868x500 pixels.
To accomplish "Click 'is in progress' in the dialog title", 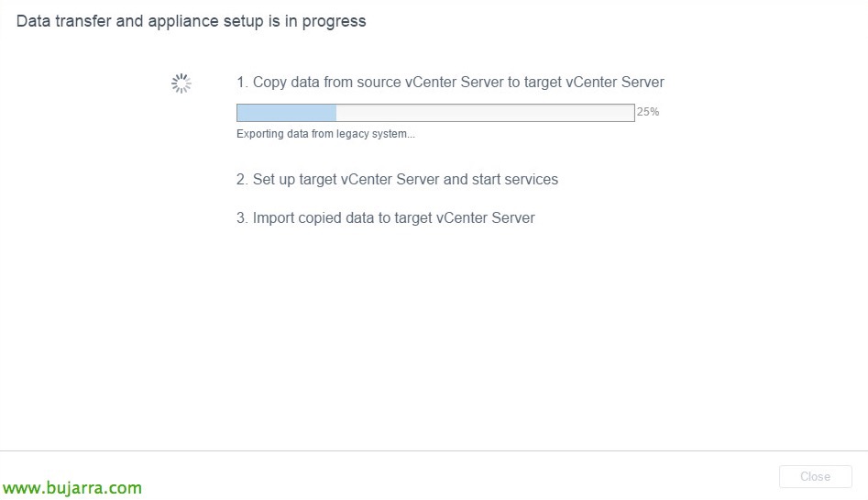I will (x=319, y=21).
